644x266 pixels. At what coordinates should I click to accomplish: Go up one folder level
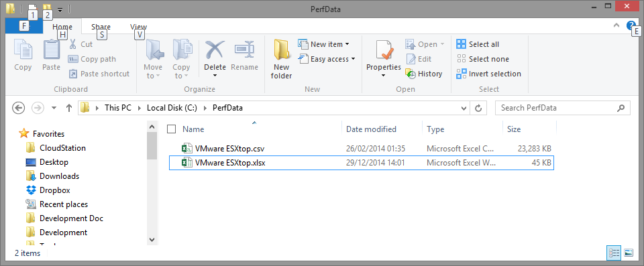coord(69,108)
